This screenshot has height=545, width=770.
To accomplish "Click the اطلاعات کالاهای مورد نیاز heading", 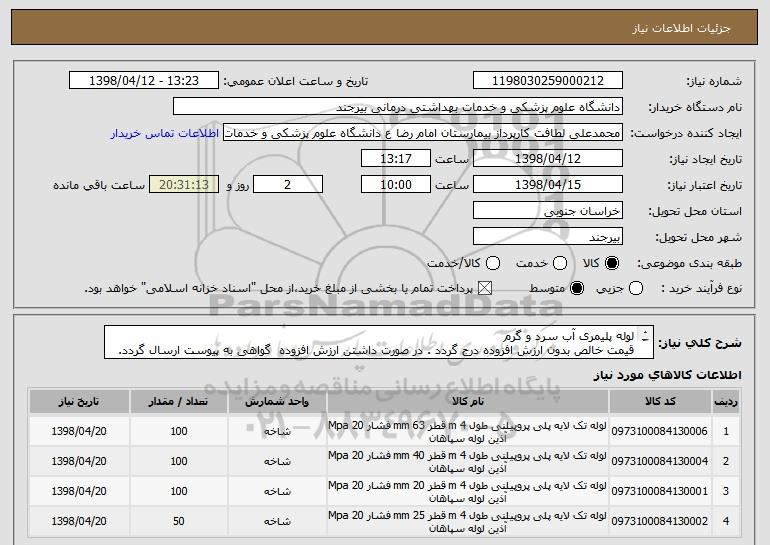I will (x=668, y=375).
